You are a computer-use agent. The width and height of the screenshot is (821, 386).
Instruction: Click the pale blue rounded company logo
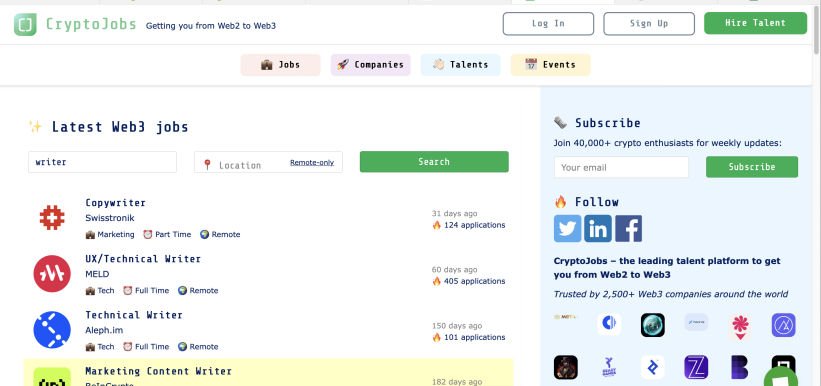696,322
